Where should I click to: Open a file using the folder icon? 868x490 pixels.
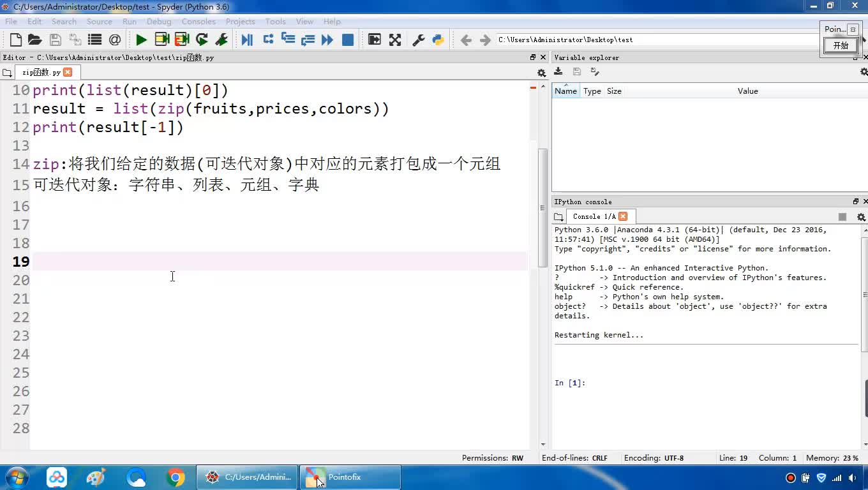point(35,40)
